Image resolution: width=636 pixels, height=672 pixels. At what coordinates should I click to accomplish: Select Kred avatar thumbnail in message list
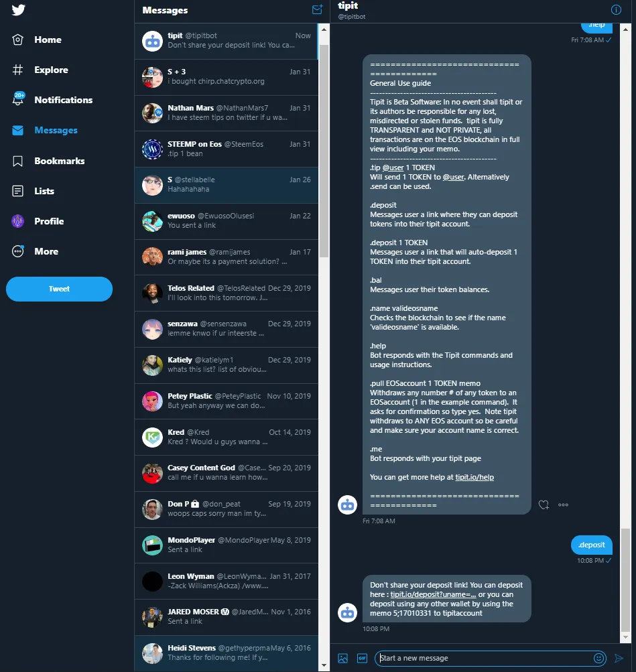pyautogui.click(x=152, y=437)
